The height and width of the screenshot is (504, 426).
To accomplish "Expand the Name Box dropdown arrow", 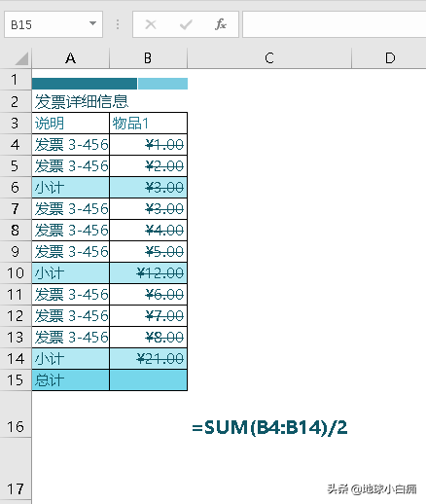I will click(92, 23).
